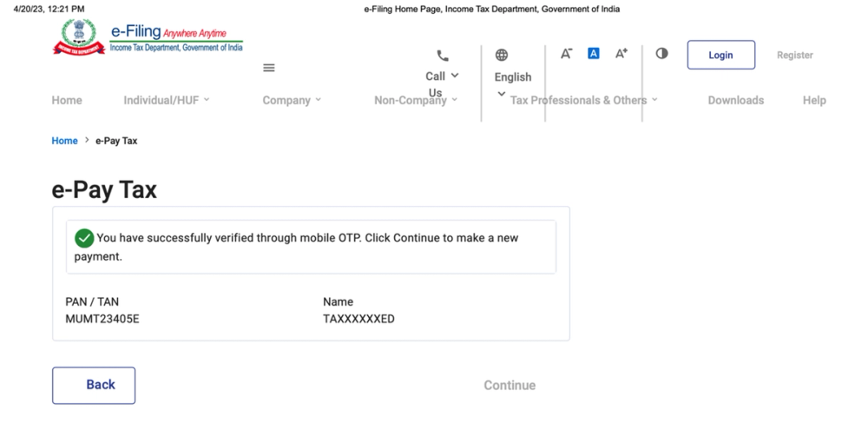Go to the Downloads menu item
Image resolution: width=868 pixels, height=430 pixels.
[x=736, y=100]
